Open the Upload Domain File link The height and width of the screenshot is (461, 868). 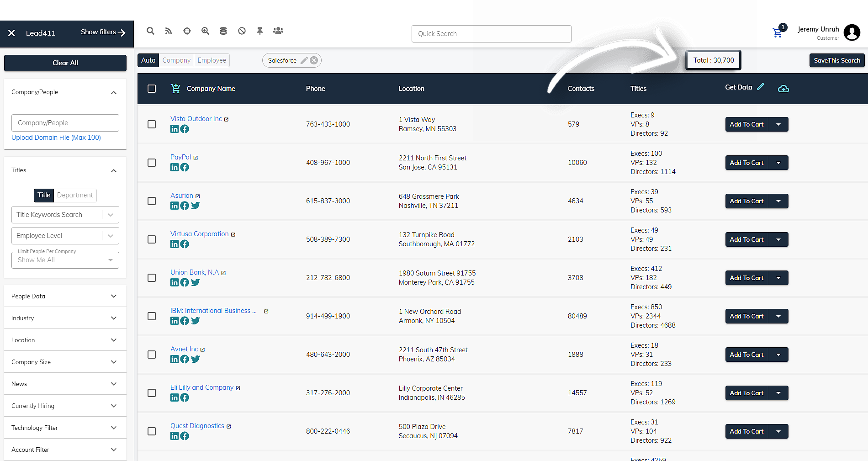pyautogui.click(x=56, y=138)
